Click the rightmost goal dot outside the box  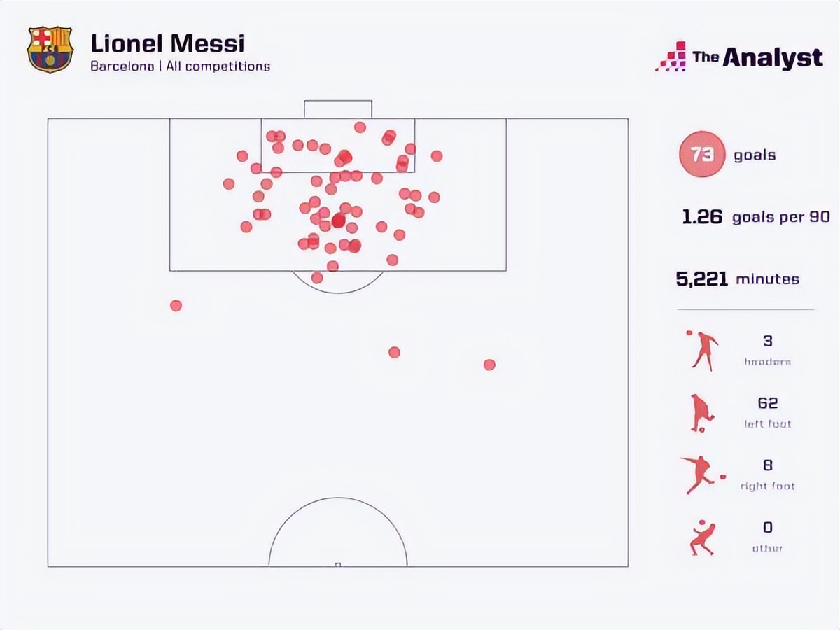pyautogui.click(x=489, y=365)
